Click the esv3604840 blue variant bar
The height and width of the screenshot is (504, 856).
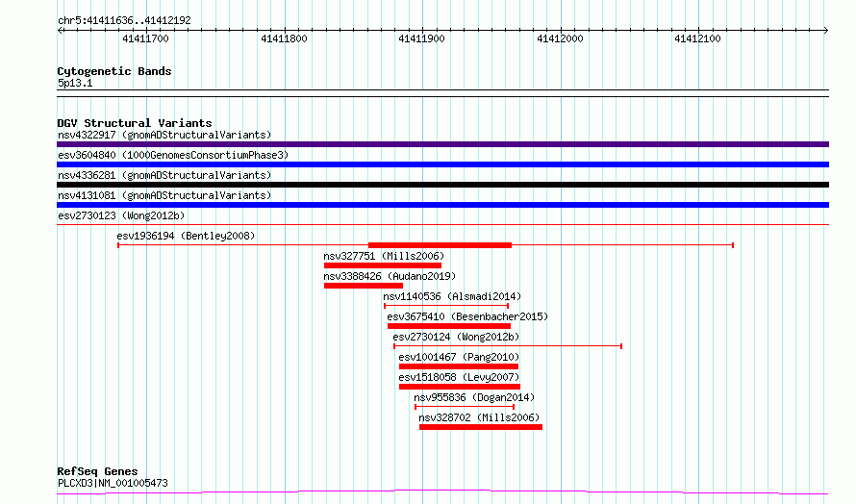coord(442,164)
